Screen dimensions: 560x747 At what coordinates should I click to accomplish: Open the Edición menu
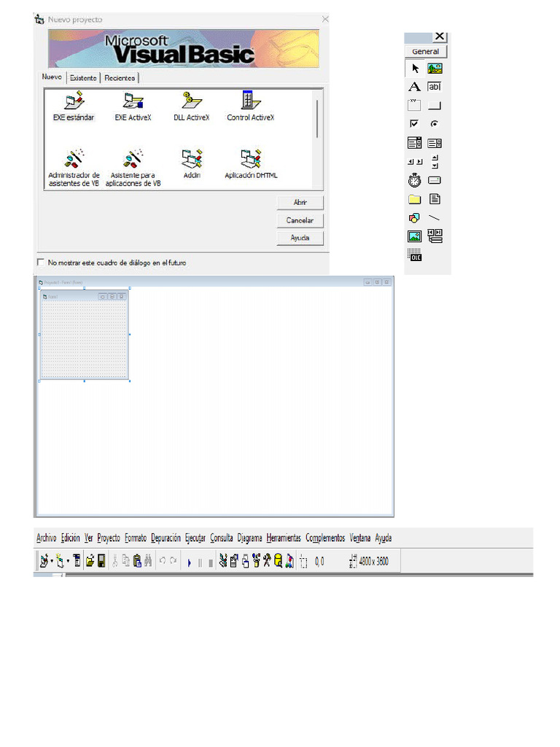[x=71, y=538]
